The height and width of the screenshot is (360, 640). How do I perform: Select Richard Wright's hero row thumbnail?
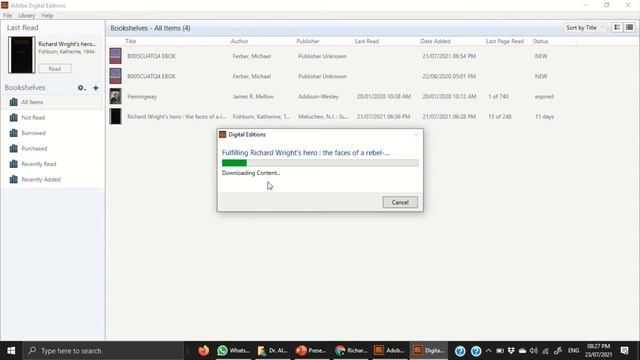[116, 116]
